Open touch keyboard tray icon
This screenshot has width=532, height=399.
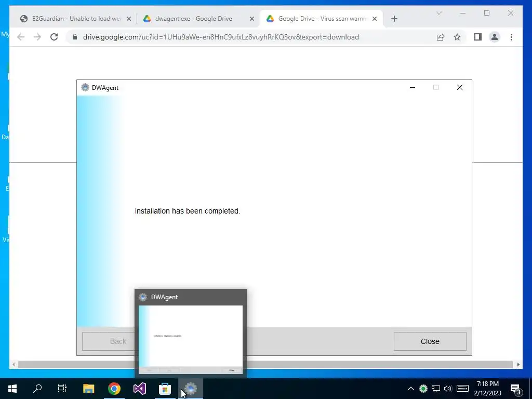point(462,389)
